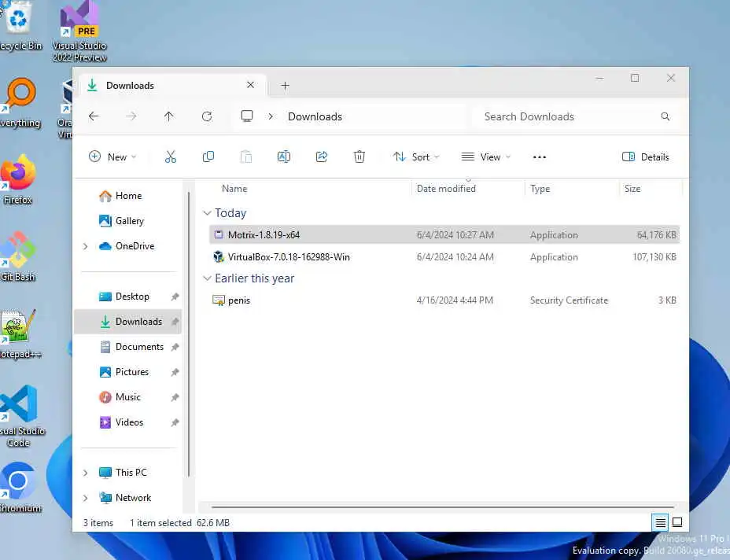Screen dimensions: 730x560
Task: Click the 64,176 KB size cell
Action: [656, 235]
